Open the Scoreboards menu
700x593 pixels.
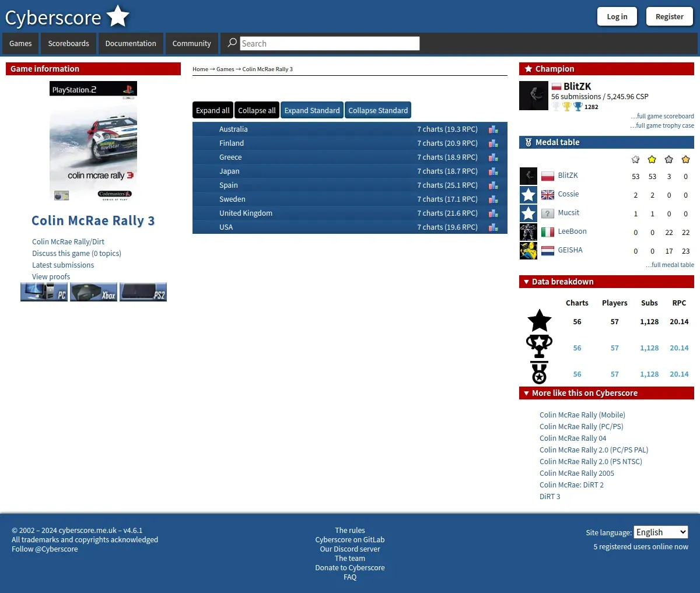[x=69, y=43]
